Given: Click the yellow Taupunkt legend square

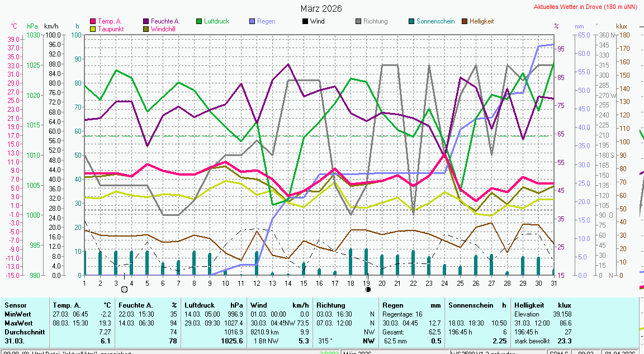Looking at the screenshot, I should pyautogui.click(x=93, y=29).
